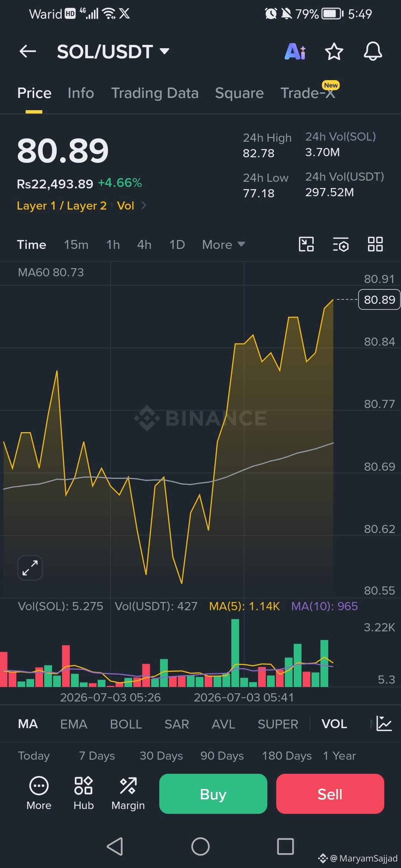Open the Trade-X tab
The image size is (401, 868).
coord(308,93)
